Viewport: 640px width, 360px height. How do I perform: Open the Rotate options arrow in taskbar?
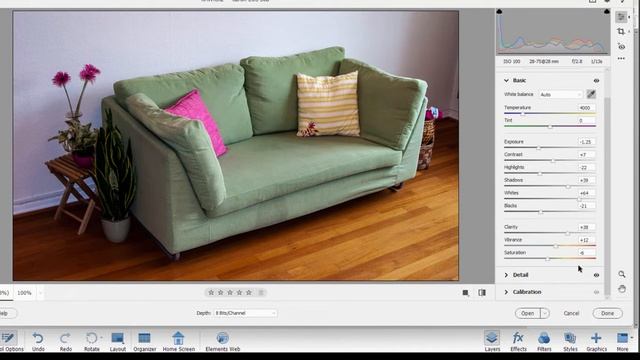click(101, 338)
